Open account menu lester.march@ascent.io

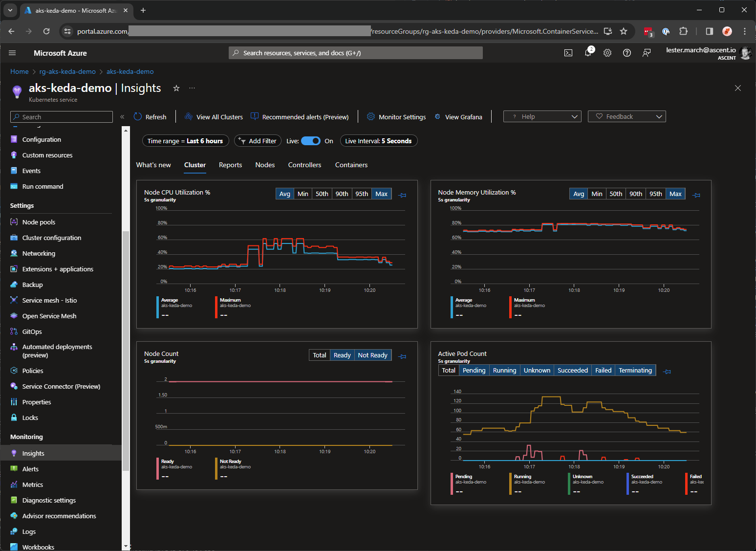[708, 53]
